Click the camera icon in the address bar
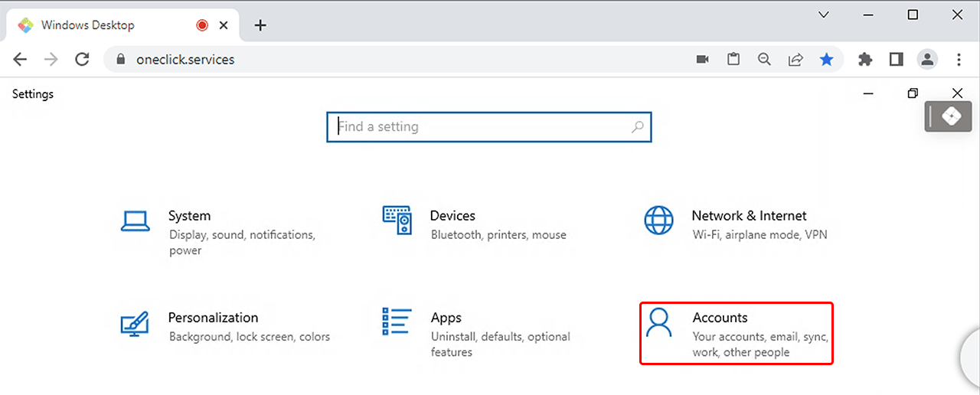The height and width of the screenshot is (395, 980). click(x=702, y=59)
